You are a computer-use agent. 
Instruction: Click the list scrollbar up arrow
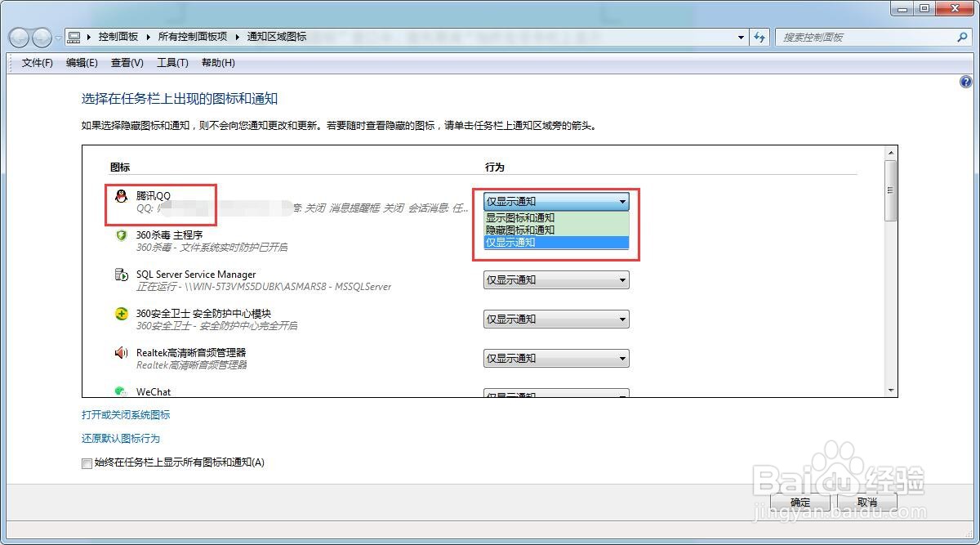click(890, 153)
